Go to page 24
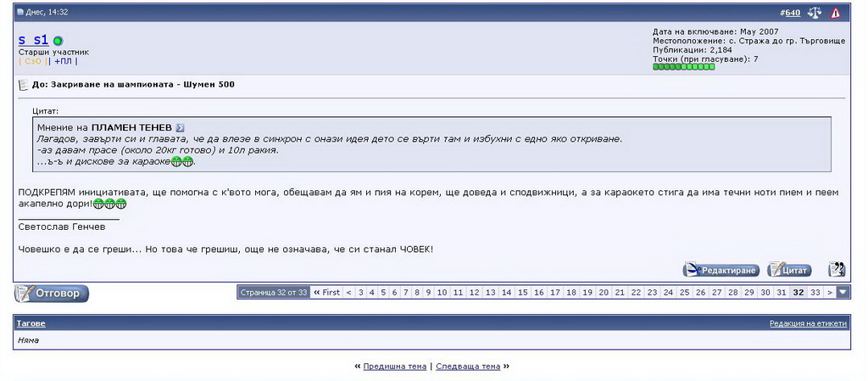868x381 pixels. click(668, 293)
